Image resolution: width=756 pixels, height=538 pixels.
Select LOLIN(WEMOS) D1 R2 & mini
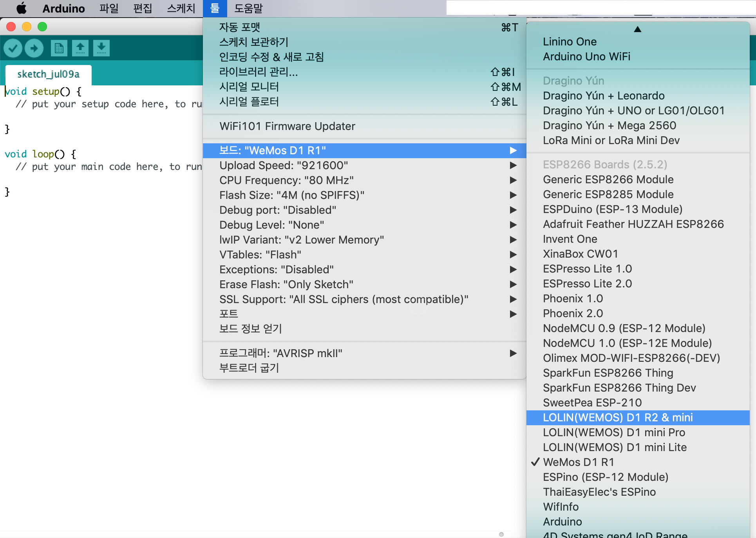coord(638,417)
